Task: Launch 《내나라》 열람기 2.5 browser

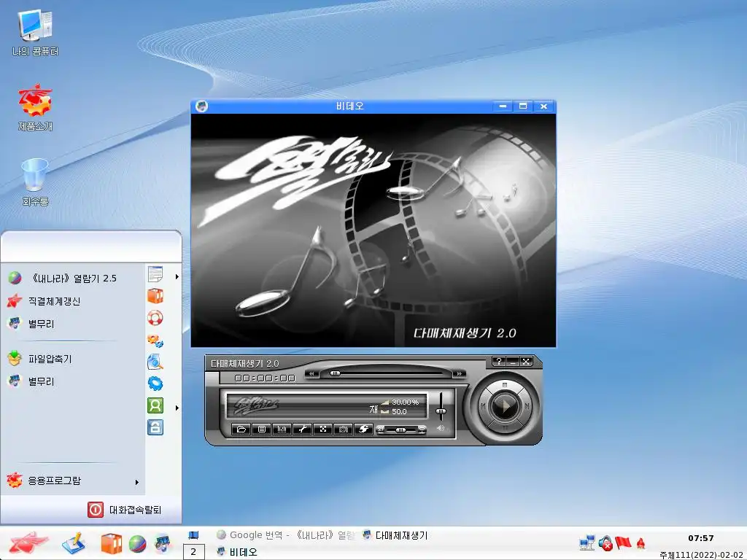Action: click(x=74, y=278)
